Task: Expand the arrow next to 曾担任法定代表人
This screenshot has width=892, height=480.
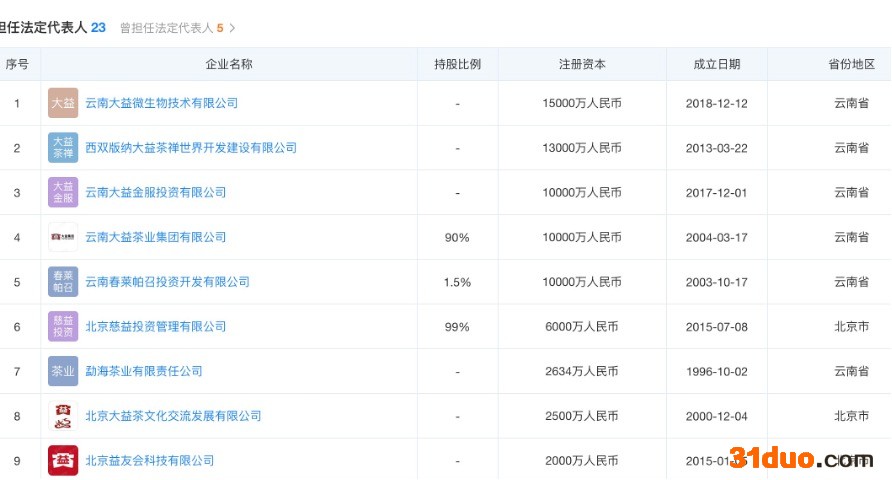Action: [233, 28]
